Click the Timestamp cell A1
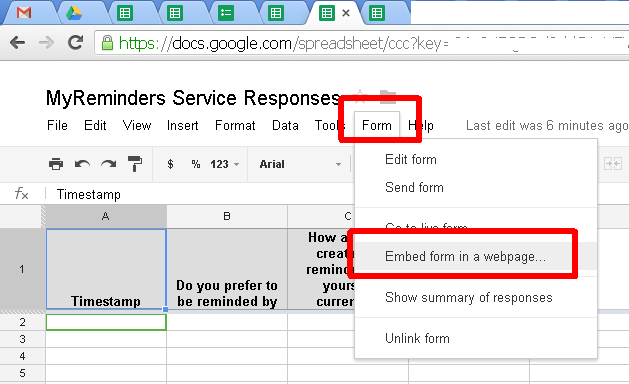 pyautogui.click(x=106, y=269)
